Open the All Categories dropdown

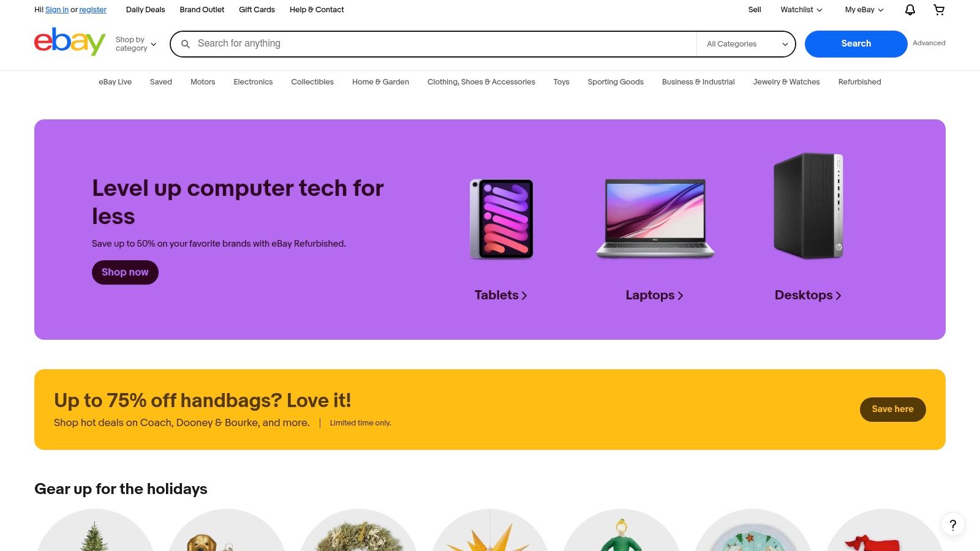coord(747,44)
